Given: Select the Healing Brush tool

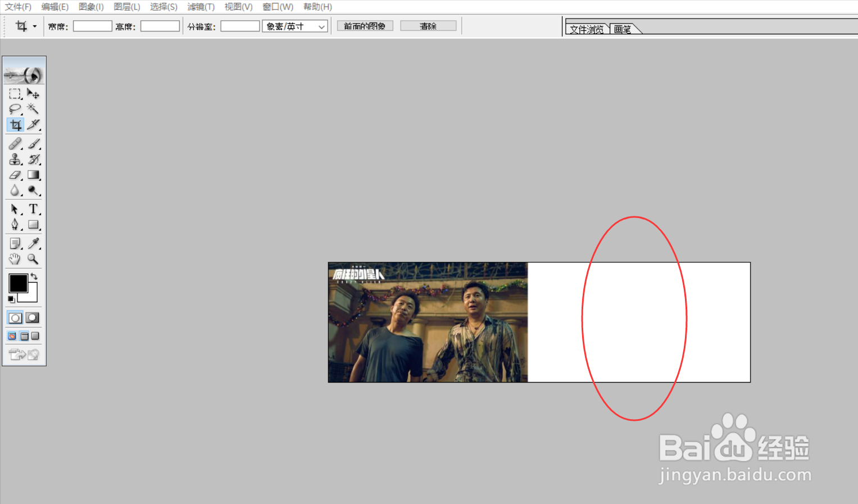Looking at the screenshot, I should pyautogui.click(x=15, y=144).
